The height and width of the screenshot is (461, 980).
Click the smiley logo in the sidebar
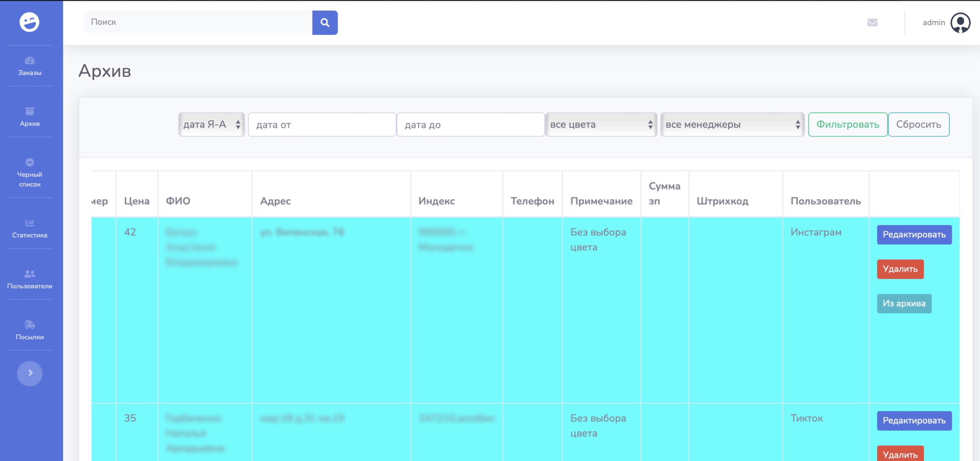pos(30,22)
